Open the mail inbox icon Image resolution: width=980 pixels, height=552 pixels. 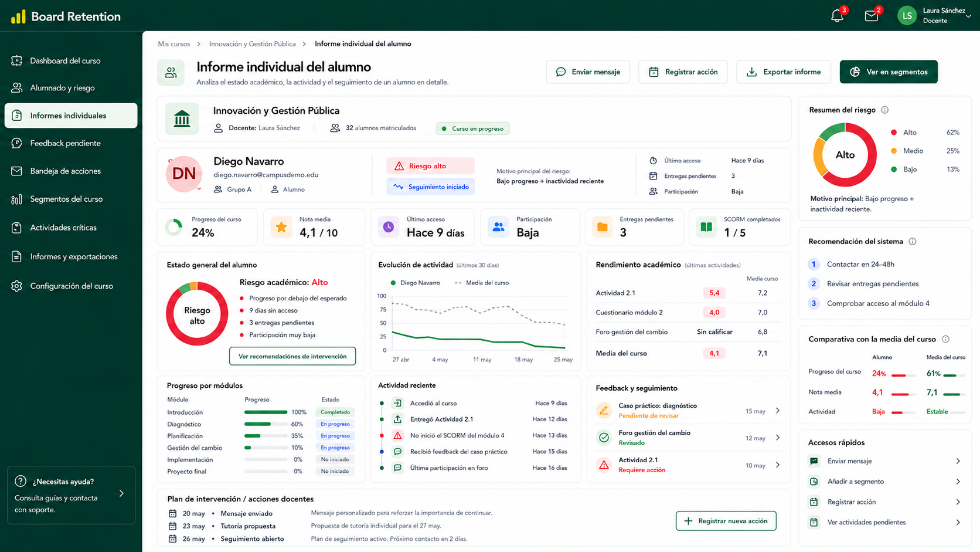pos(872,16)
